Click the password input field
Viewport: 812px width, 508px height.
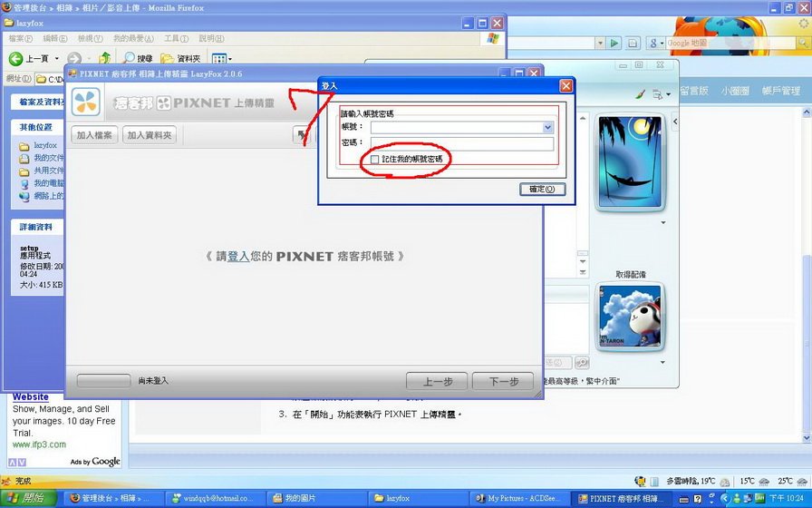tap(462, 143)
